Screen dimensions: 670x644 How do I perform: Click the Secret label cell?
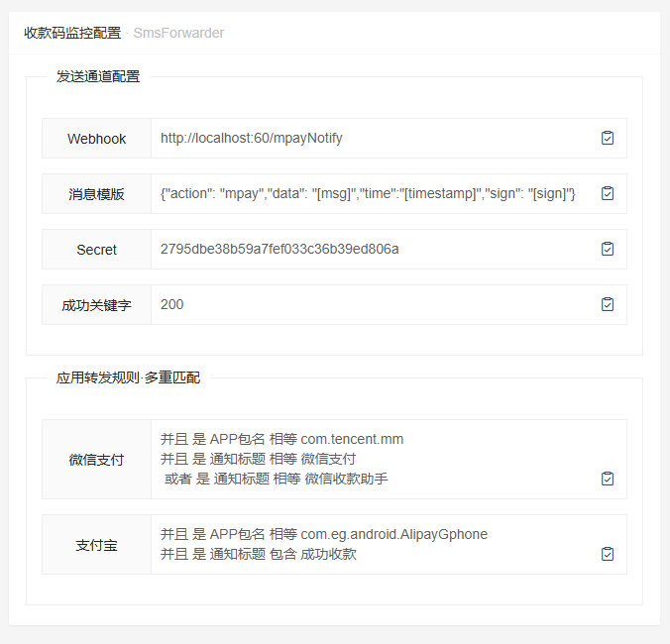tap(96, 250)
